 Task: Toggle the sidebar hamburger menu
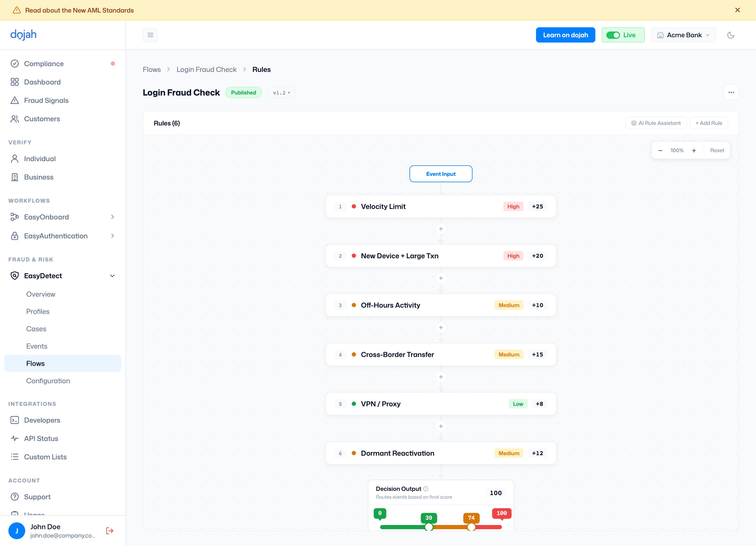[150, 35]
